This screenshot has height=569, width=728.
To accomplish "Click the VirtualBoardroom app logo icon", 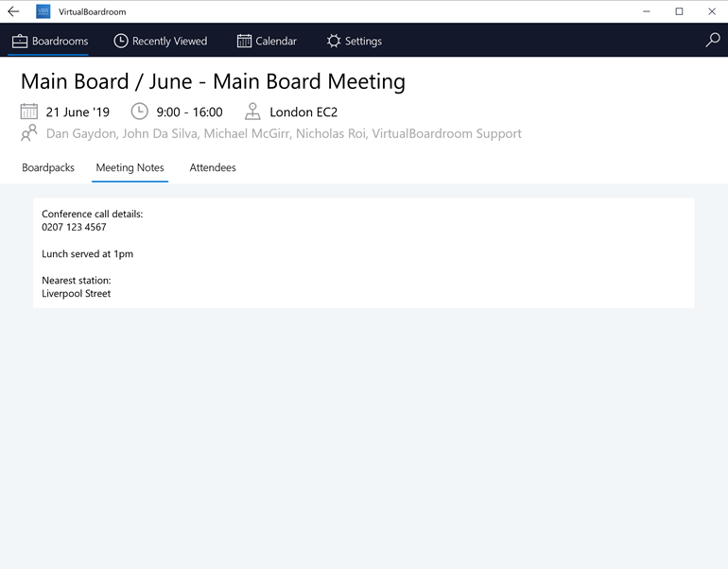I will pyautogui.click(x=43, y=11).
